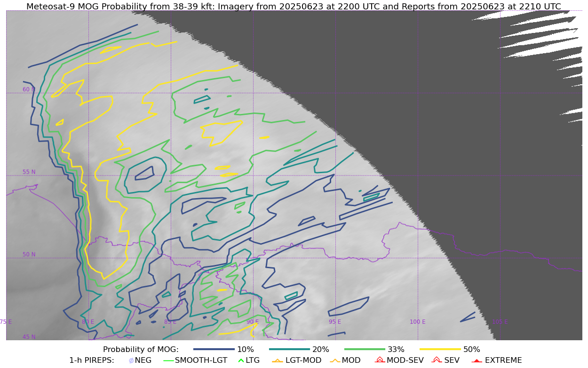The height and width of the screenshot is (368, 588).
Task: Click the 'Probability of MOG:' legend label
Action: point(141,350)
